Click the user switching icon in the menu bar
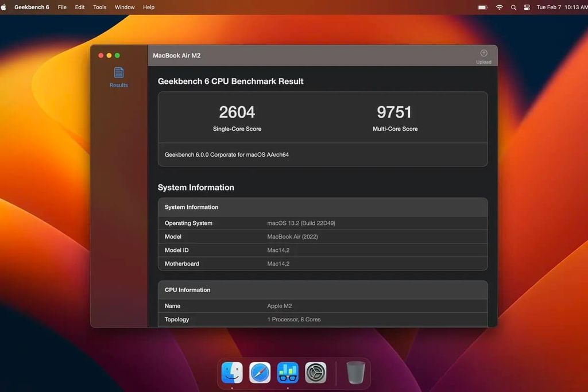The image size is (588, 392). click(x=527, y=7)
